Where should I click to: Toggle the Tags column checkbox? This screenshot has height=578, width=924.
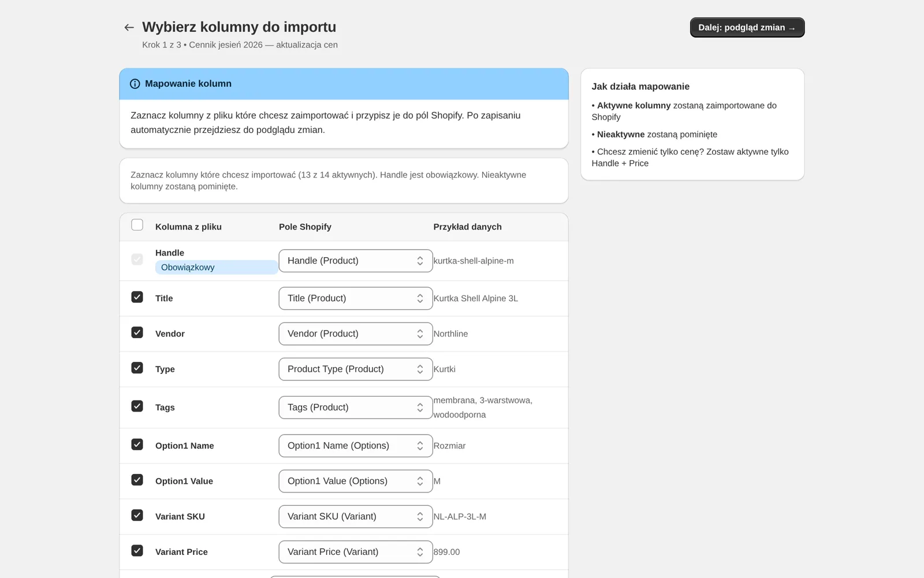(137, 406)
